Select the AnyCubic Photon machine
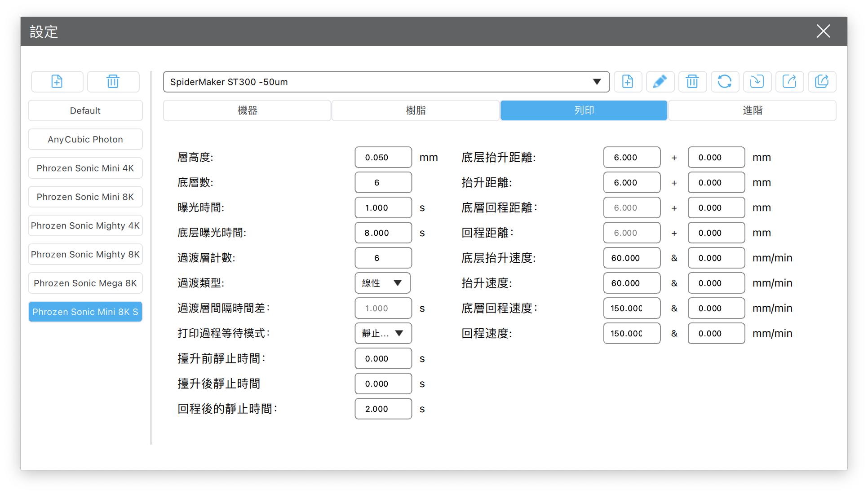The image size is (868, 494). [85, 139]
